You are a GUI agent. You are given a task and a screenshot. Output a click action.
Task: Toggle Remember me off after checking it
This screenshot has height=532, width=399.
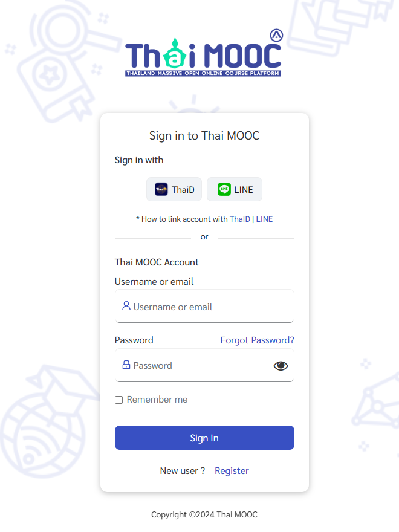point(118,400)
